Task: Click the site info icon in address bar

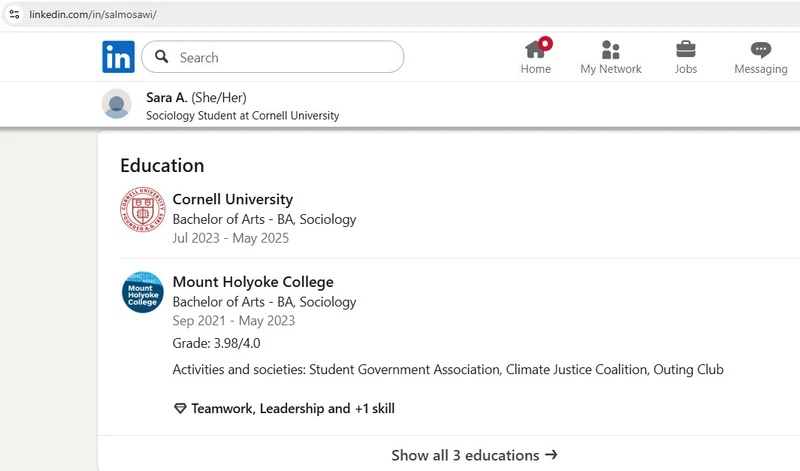Action: [14, 15]
